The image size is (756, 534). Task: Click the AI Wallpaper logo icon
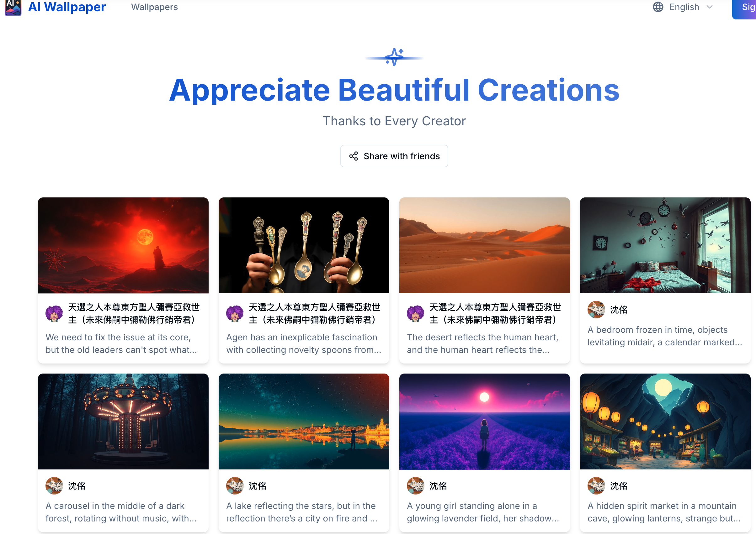(x=13, y=7)
